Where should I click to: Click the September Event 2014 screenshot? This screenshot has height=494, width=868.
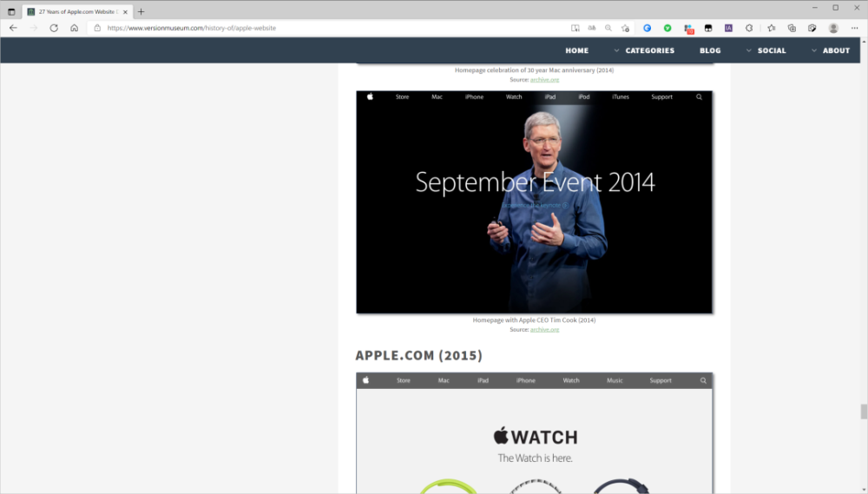tap(534, 202)
